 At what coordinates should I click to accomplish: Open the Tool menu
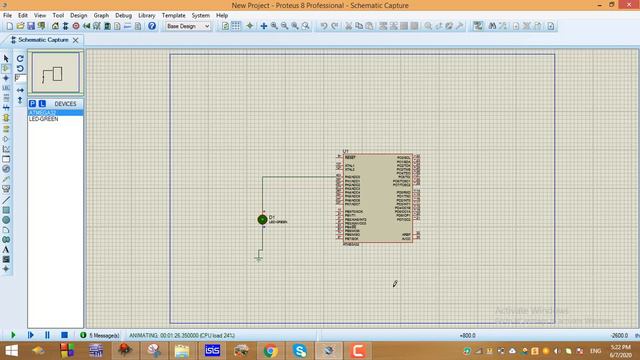(58, 16)
